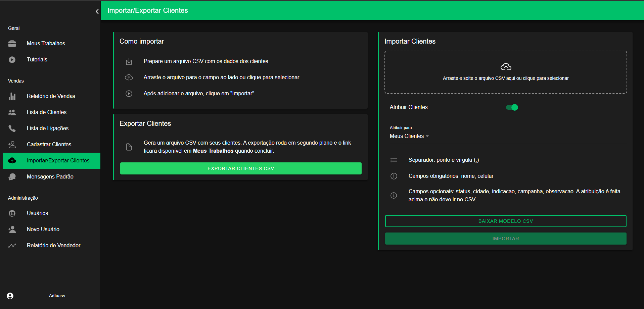
Task: Click the CSV file drop zone area
Action: coord(505,86)
